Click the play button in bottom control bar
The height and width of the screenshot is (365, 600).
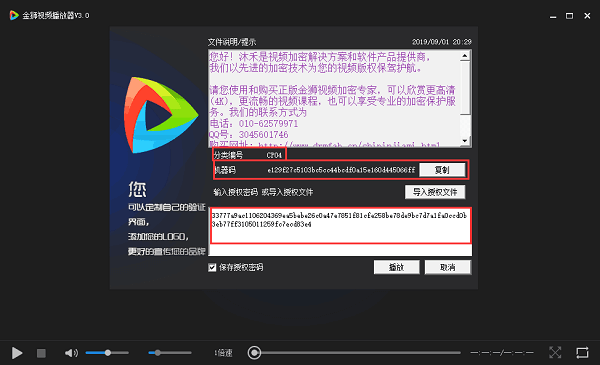(16, 353)
